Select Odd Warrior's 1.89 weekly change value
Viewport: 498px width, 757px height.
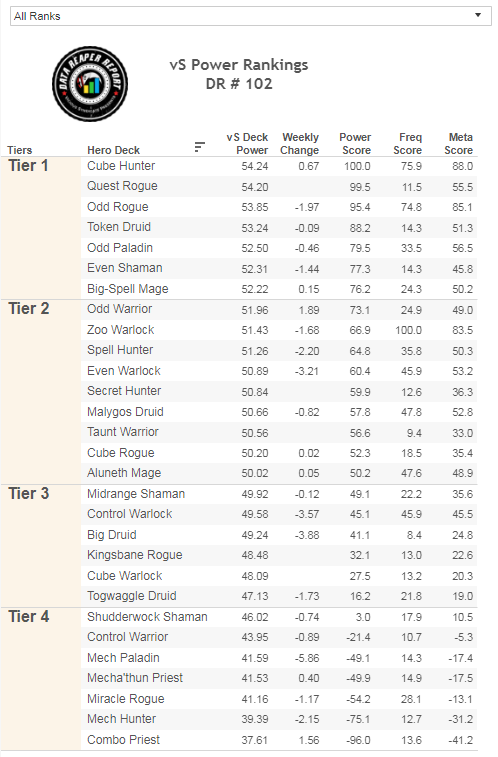(x=309, y=310)
